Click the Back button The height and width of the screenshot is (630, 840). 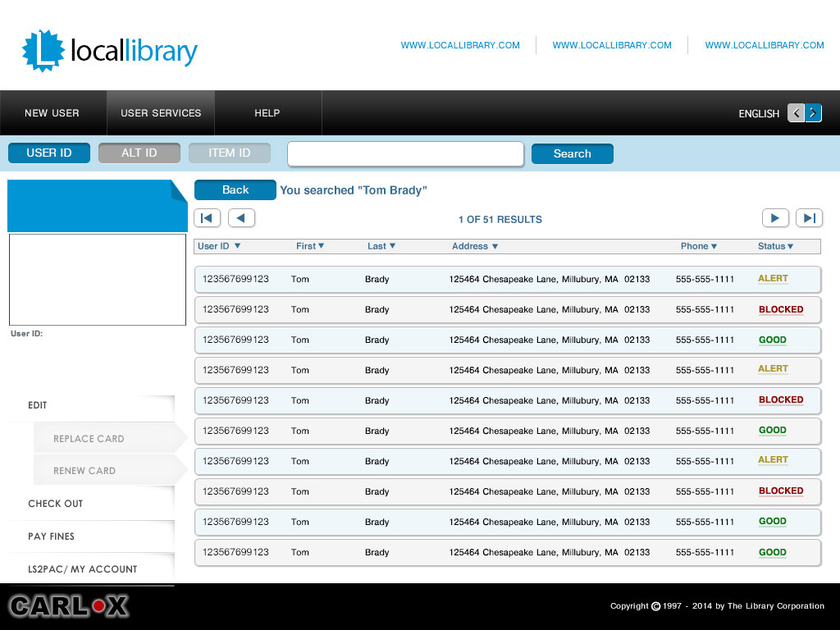pos(235,190)
